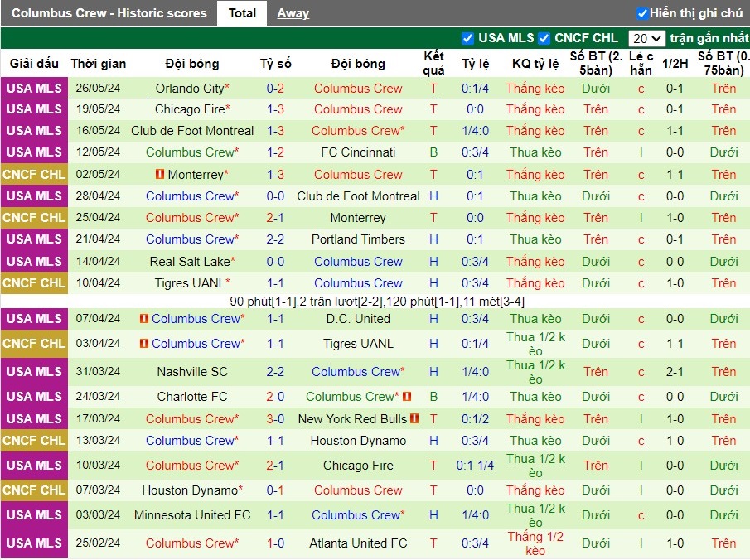Image resolution: width=750 pixels, height=560 pixels.
Task: Click the B result for FC Cincinnati match
Action: pos(433,152)
